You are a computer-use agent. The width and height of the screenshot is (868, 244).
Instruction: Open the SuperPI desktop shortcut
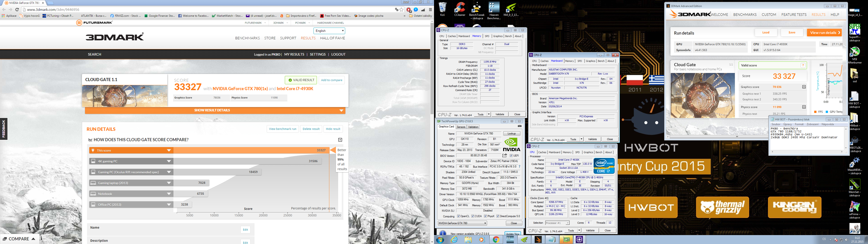coord(854,33)
